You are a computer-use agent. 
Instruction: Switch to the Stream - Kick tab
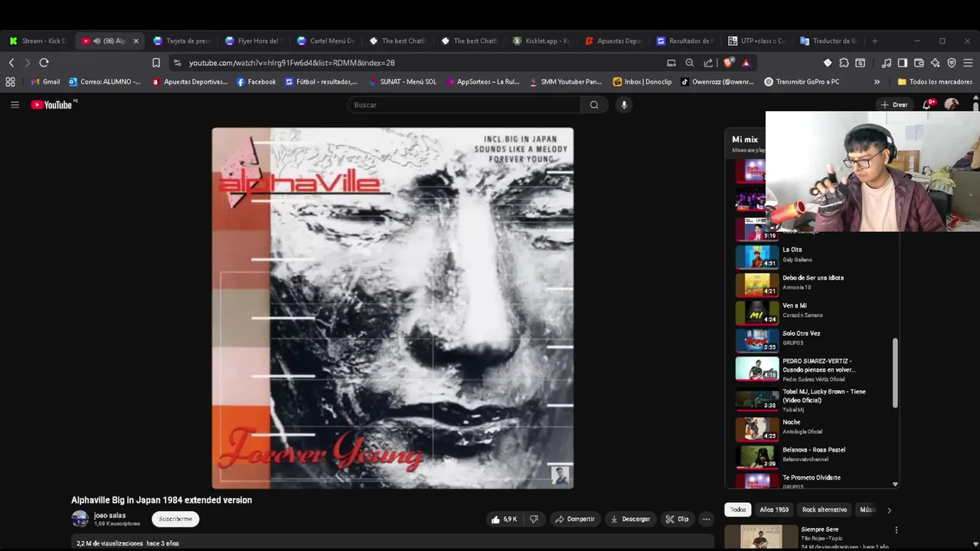(x=38, y=41)
